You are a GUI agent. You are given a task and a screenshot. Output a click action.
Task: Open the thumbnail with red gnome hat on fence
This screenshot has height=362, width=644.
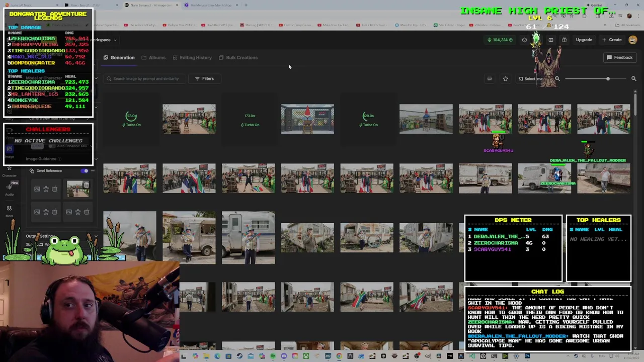(x=307, y=119)
